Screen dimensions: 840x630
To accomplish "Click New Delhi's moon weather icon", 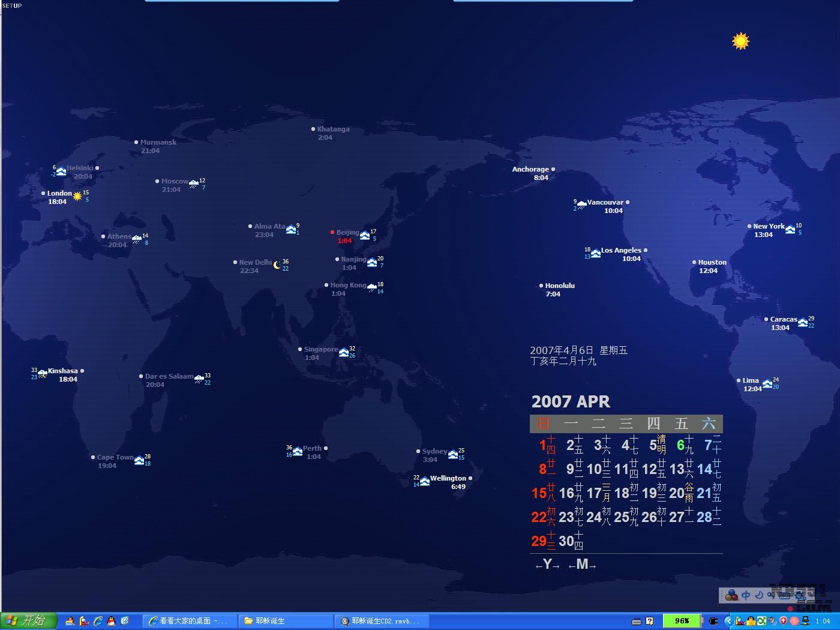I will pos(277,265).
